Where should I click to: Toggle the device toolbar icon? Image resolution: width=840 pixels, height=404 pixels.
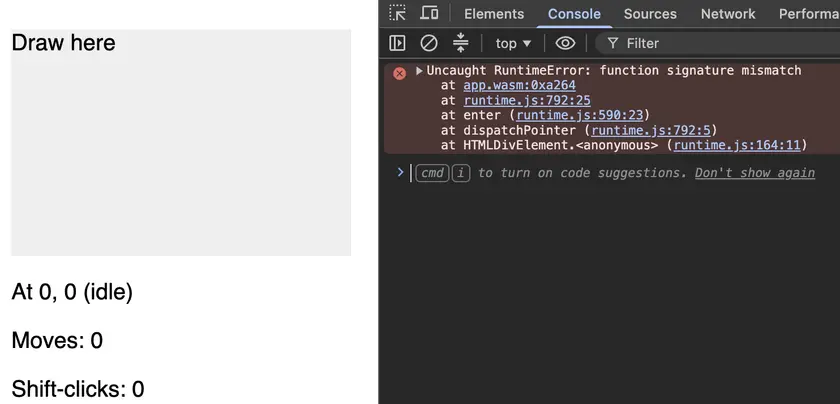(429, 13)
